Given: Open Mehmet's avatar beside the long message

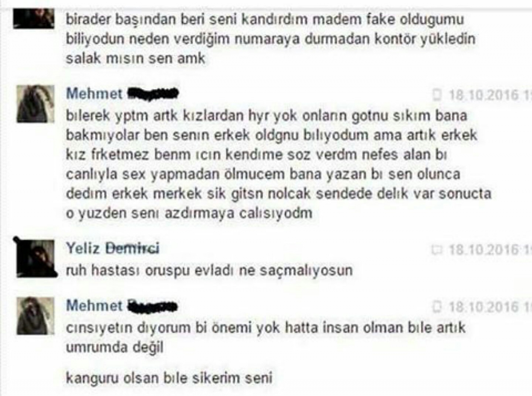Looking at the screenshot, I should [35, 104].
